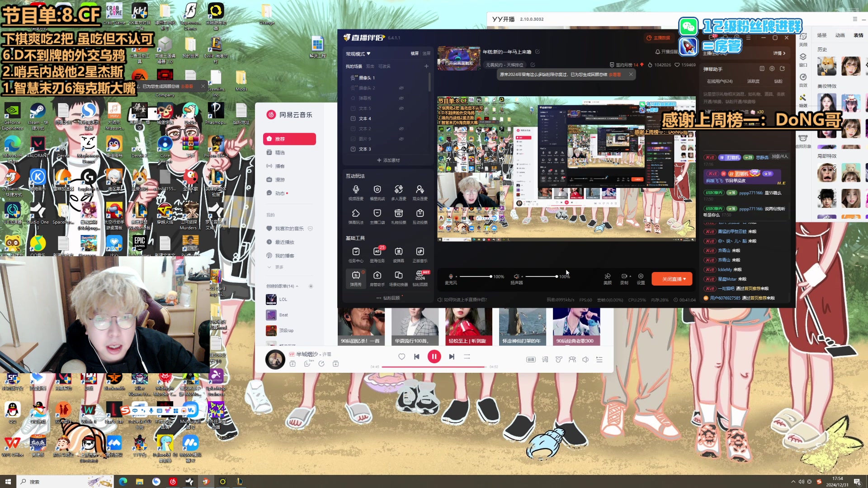This screenshot has height=488, width=868.
Task: Expand 更多 in NetEase sidebar
Action: coord(276,267)
